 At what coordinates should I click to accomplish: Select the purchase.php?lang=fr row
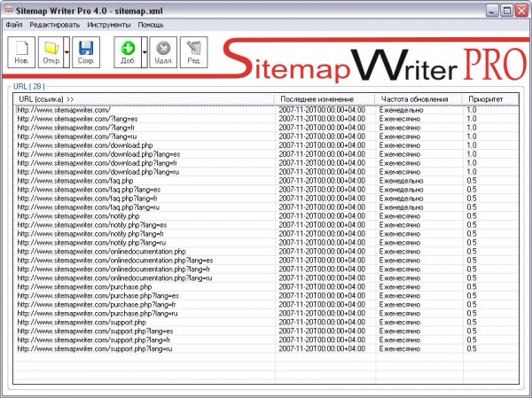267,304
